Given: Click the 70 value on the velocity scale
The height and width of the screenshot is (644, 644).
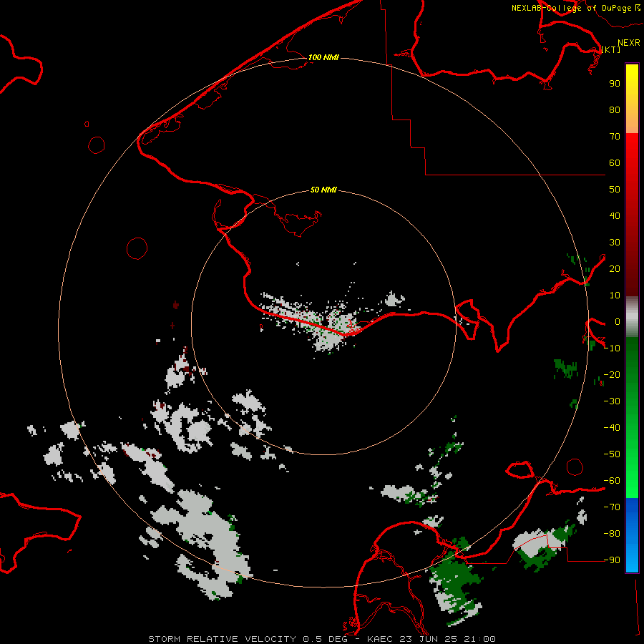Looking at the screenshot, I should pyautogui.click(x=615, y=137).
